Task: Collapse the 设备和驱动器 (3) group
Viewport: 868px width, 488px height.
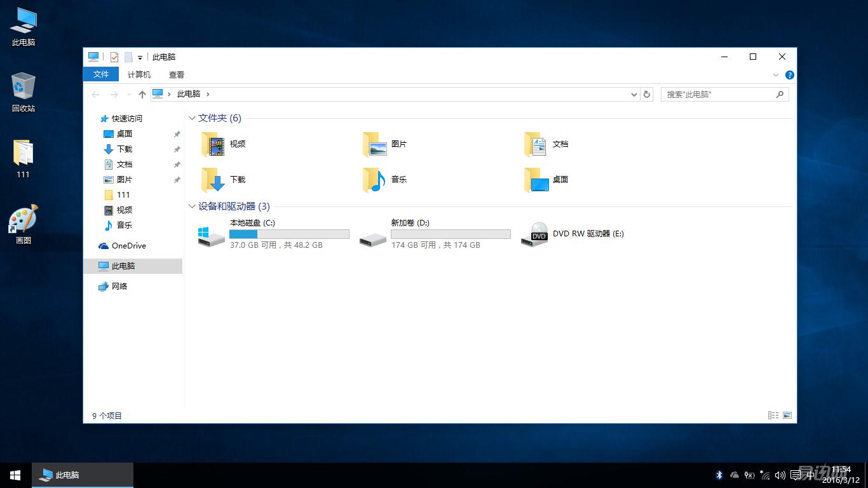Action: point(192,207)
